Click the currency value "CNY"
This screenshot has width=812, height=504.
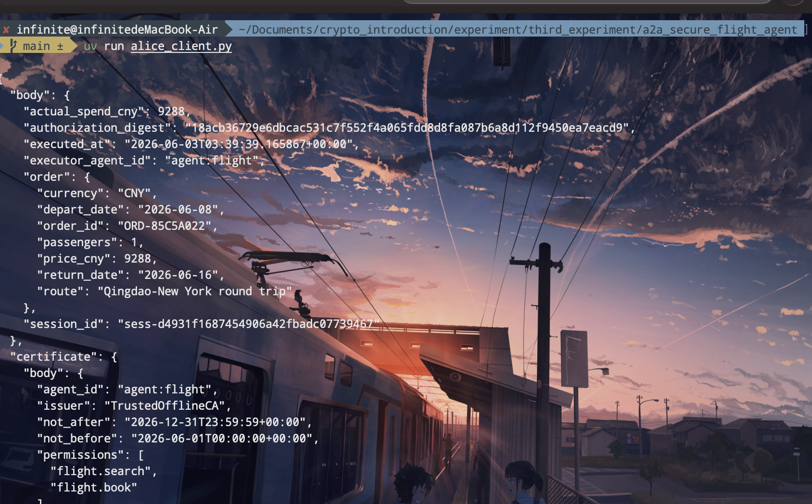pyautogui.click(x=135, y=193)
